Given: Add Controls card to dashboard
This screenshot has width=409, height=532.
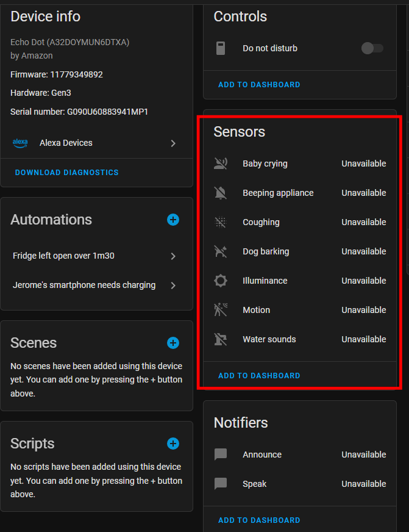Looking at the screenshot, I should pyautogui.click(x=259, y=85).
